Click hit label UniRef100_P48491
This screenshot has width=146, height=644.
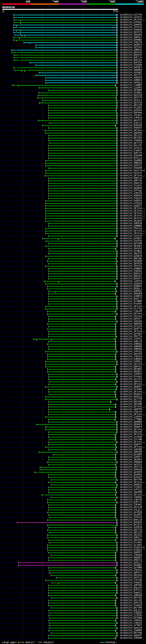coord(131,271)
